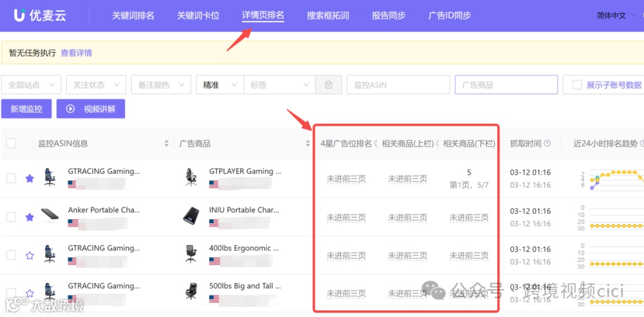Open the 广告ID同步 tab
The height and width of the screenshot is (317, 644).
(x=450, y=15)
